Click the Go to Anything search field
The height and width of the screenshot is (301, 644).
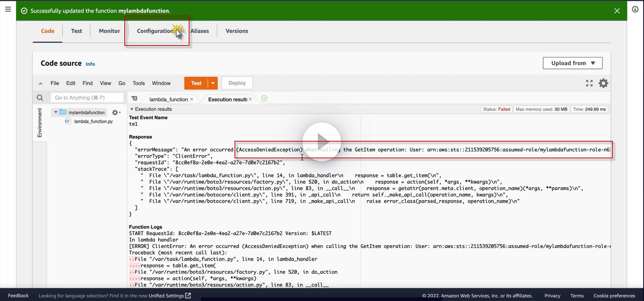[87, 98]
